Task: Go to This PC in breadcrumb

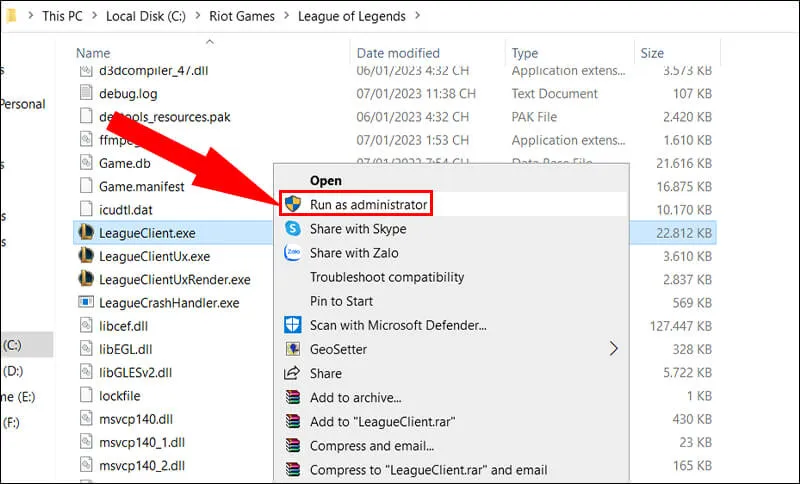Action: point(62,16)
